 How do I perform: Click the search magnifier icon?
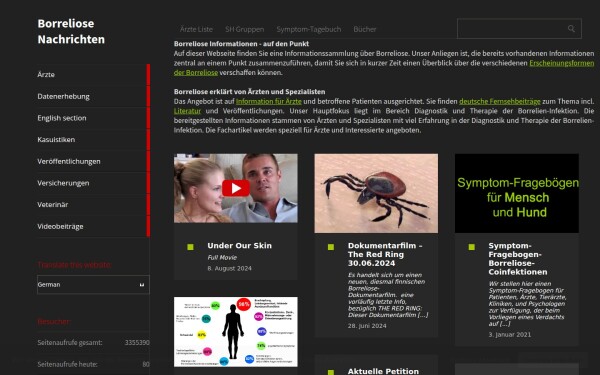[571, 29]
